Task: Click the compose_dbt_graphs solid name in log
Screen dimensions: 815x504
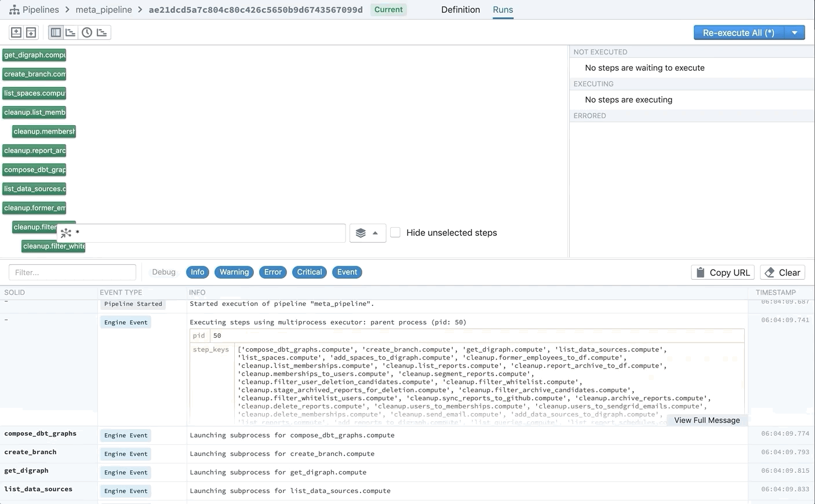Action: click(x=40, y=433)
